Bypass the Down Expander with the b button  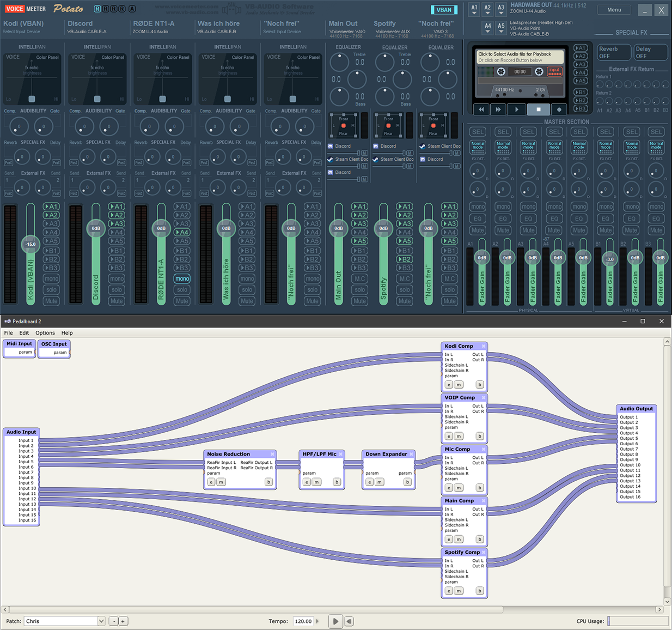click(x=407, y=482)
